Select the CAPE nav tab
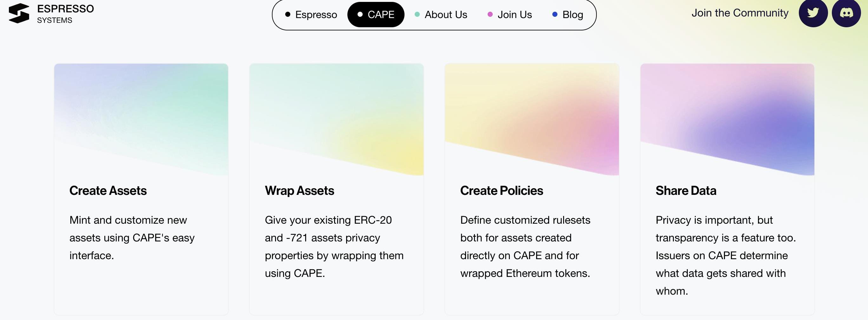Screen dimensions: 868x320 [376, 15]
